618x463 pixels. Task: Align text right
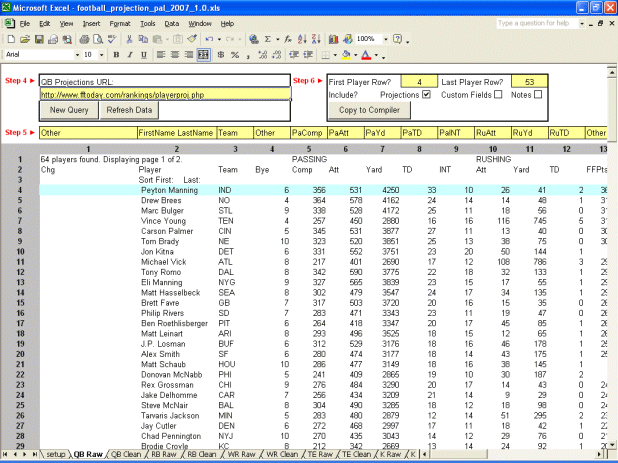189,55
